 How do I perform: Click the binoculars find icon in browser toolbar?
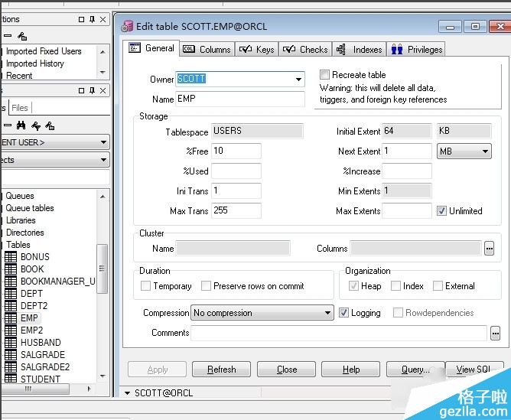21,125
